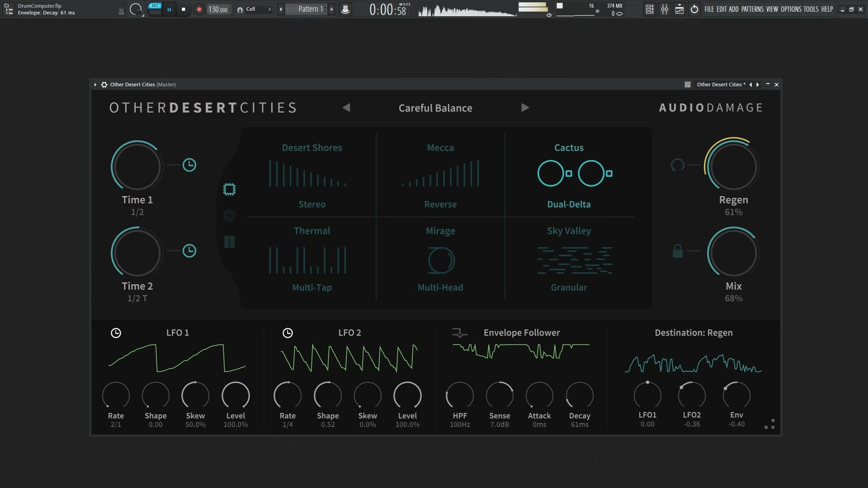The width and height of the screenshot is (868, 488).
Task: Stop playback with the stop button
Action: point(184,9)
